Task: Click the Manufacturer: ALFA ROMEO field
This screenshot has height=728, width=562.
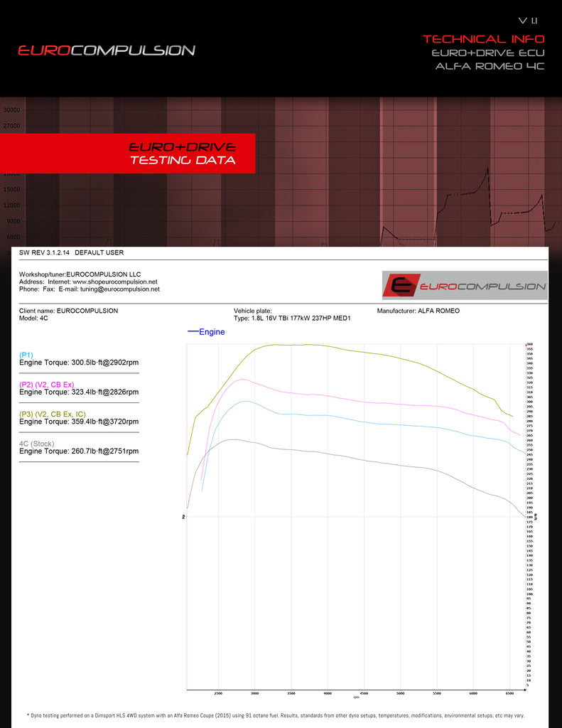Action: tap(418, 311)
